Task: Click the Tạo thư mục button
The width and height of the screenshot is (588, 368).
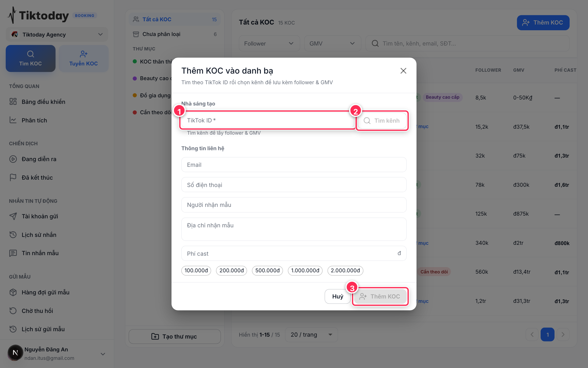Action: pos(174,336)
